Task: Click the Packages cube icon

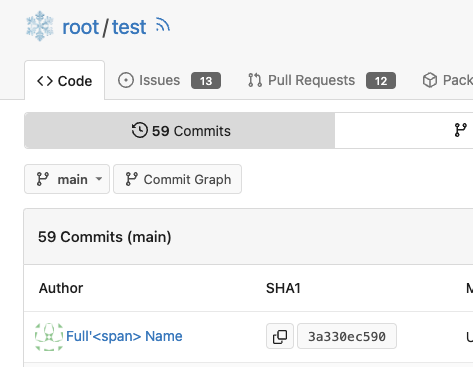Action: pyautogui.click(x=430, y=80)
